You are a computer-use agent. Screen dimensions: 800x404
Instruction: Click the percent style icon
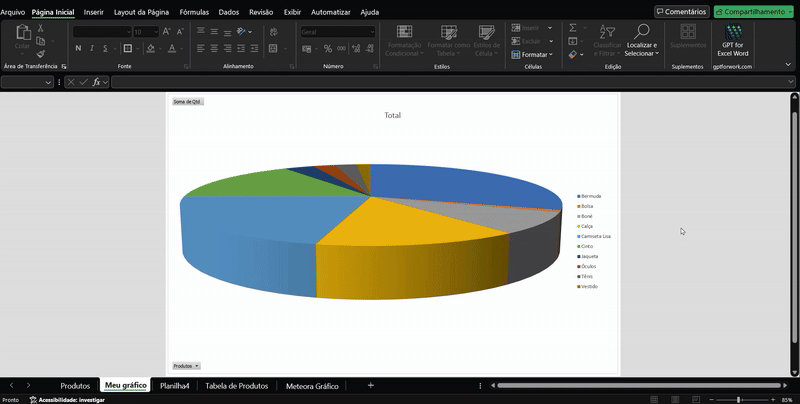coord(327,48)
